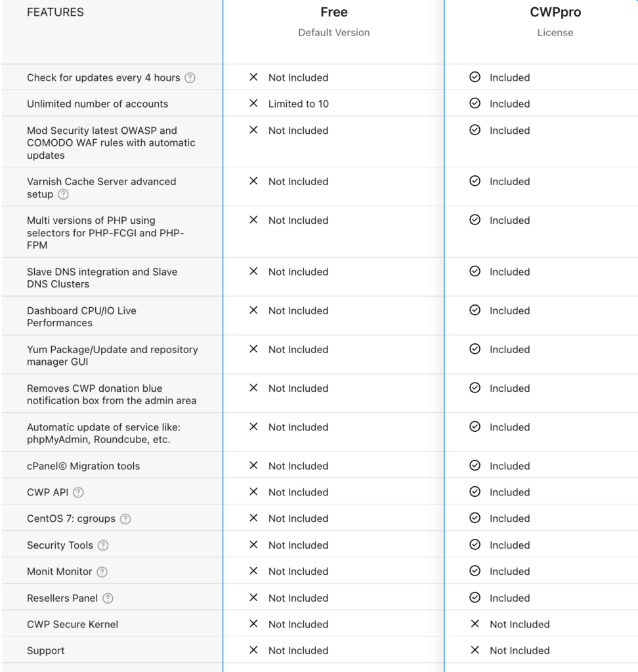Image resolution: width=638 pixels, height=672 pixels.
Task: Click the FEATURES header label
Action: (55, 12)
